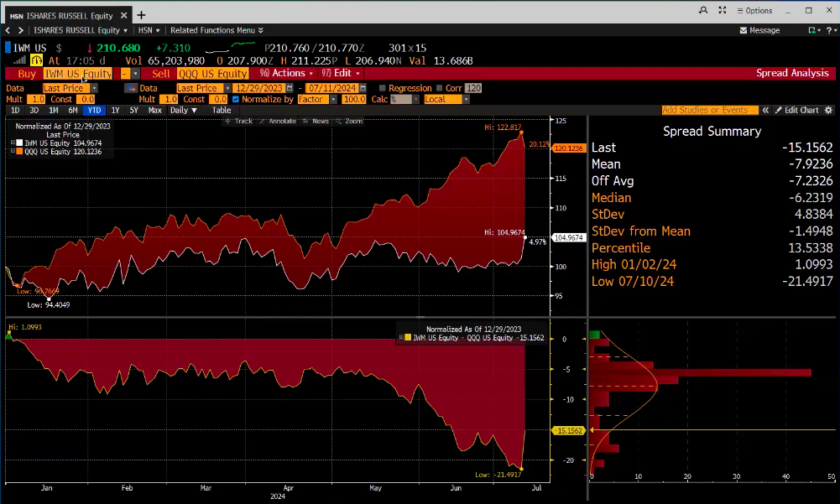This screenshot has height=504, width=840.
Task: Open the Message envelope
Action: click(x=759, y=30)
